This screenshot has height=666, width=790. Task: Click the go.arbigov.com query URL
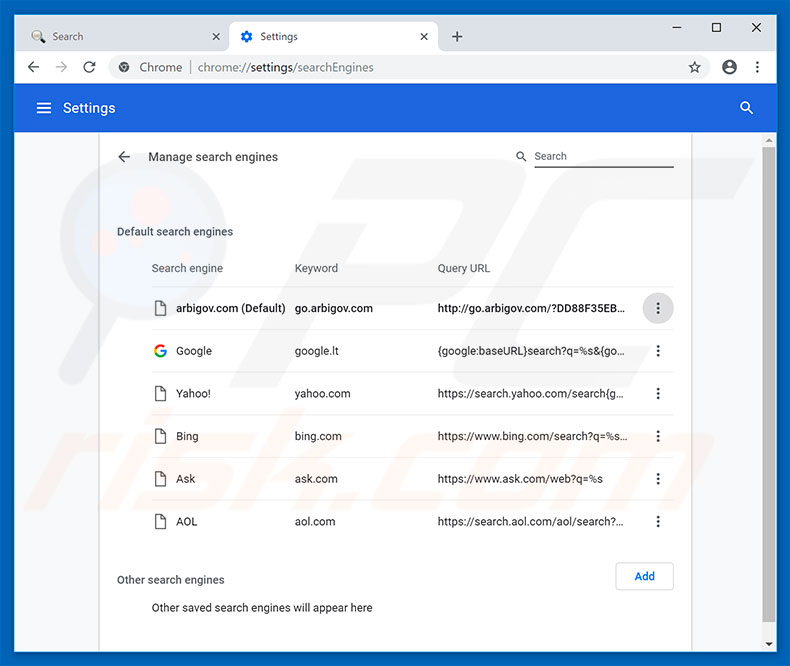[531, 308]
